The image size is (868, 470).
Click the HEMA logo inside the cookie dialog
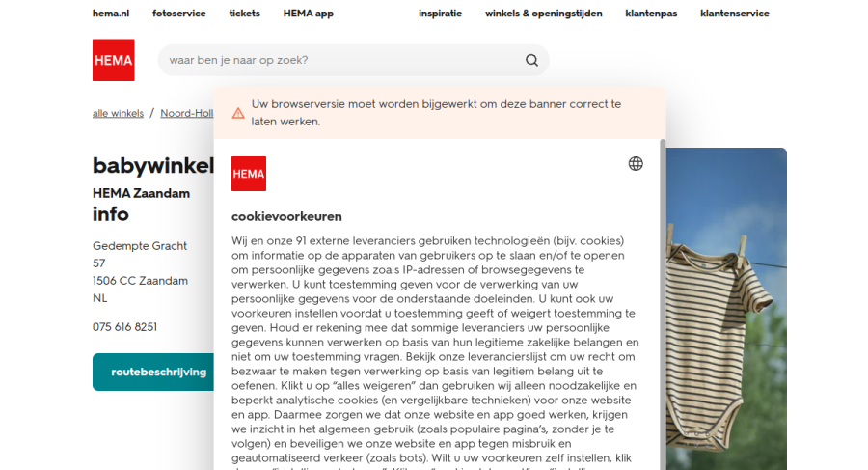[x=249, y=174]
